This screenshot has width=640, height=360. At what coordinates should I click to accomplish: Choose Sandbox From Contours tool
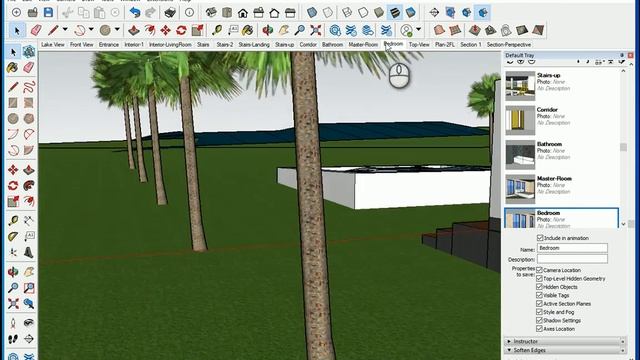(438, 30)
